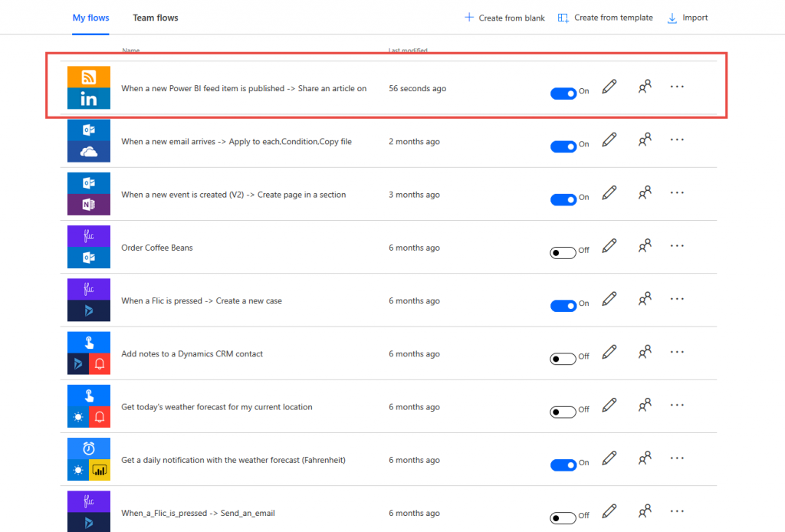Expand more options for new email arrives flow
The width and height of the screenshot is (785, 532).
point(677,140)
